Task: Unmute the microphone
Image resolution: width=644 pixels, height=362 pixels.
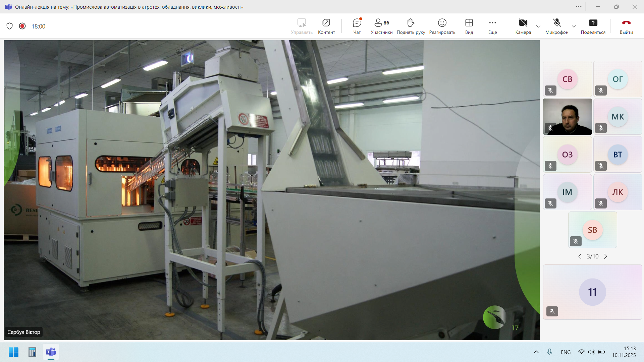Action: tap(556, 26)
